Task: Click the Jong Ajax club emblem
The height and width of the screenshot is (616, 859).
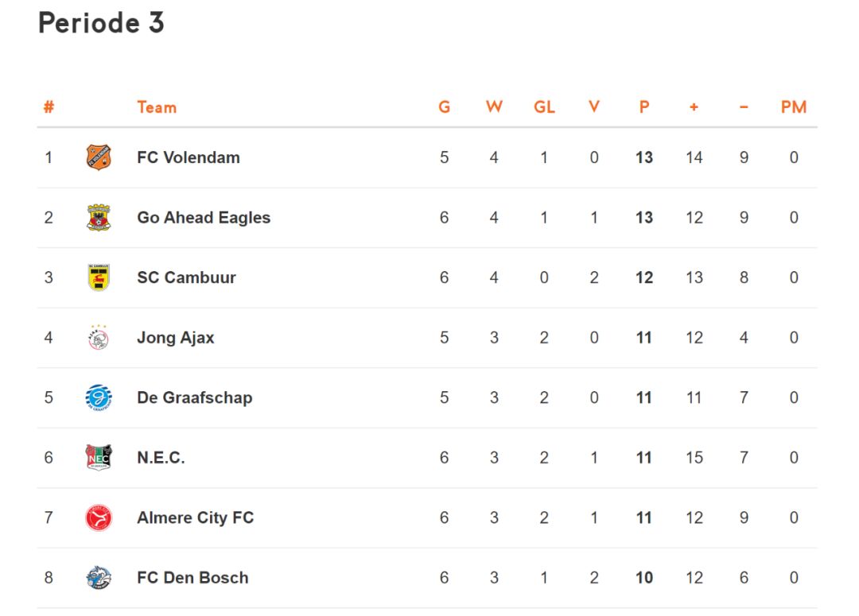Action: (x=99, y=338)
